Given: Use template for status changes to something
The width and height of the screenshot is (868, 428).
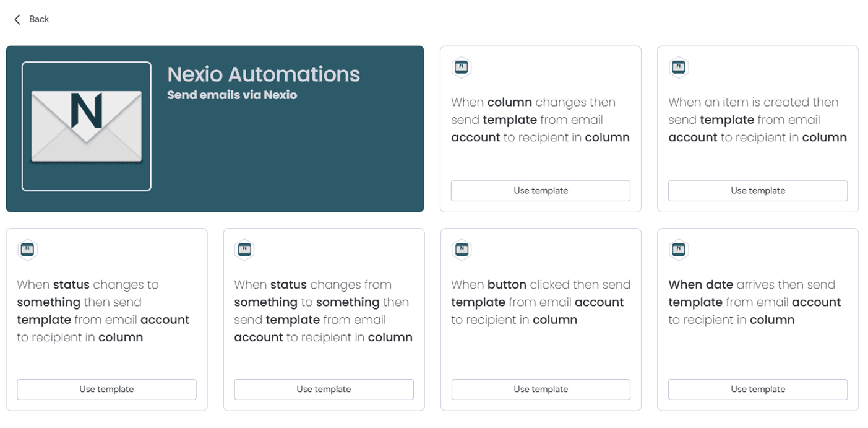Looking at the screenshot, I should tap(106, 390).
